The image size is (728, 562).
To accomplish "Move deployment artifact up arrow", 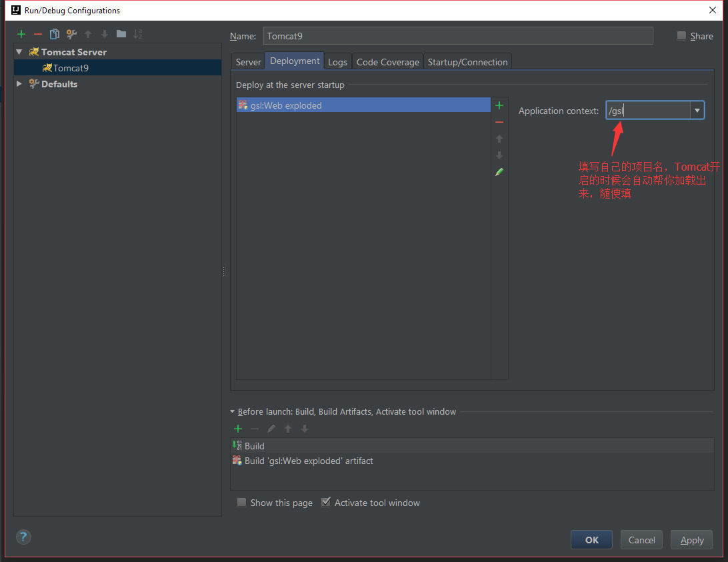I will (x=499, y=139).
